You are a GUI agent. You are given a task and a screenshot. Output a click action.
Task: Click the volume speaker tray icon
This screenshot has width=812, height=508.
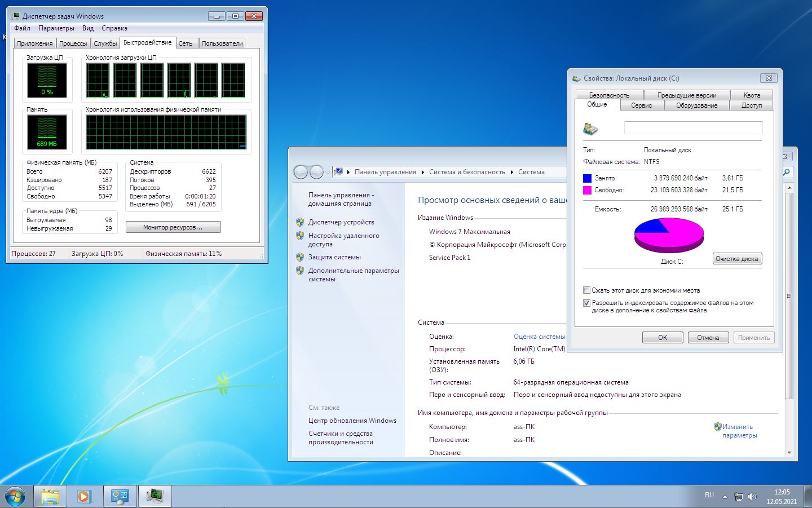pos(752,497)
